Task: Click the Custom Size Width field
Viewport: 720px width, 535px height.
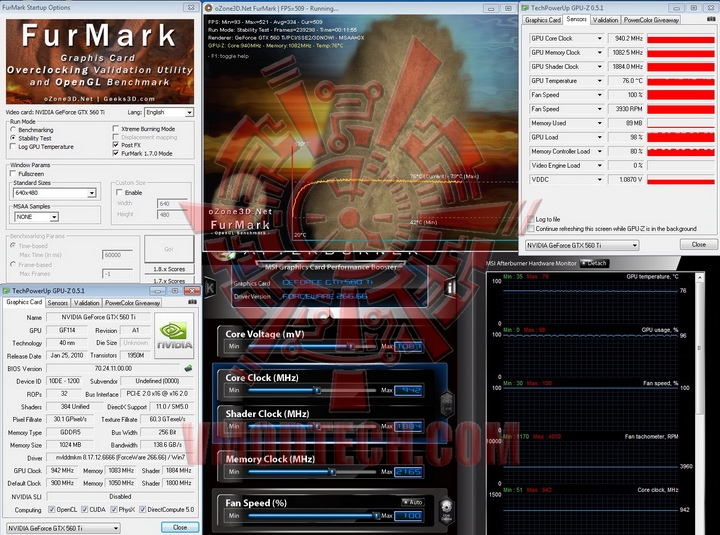Action: pyautogui.click(x=171, y=203)
